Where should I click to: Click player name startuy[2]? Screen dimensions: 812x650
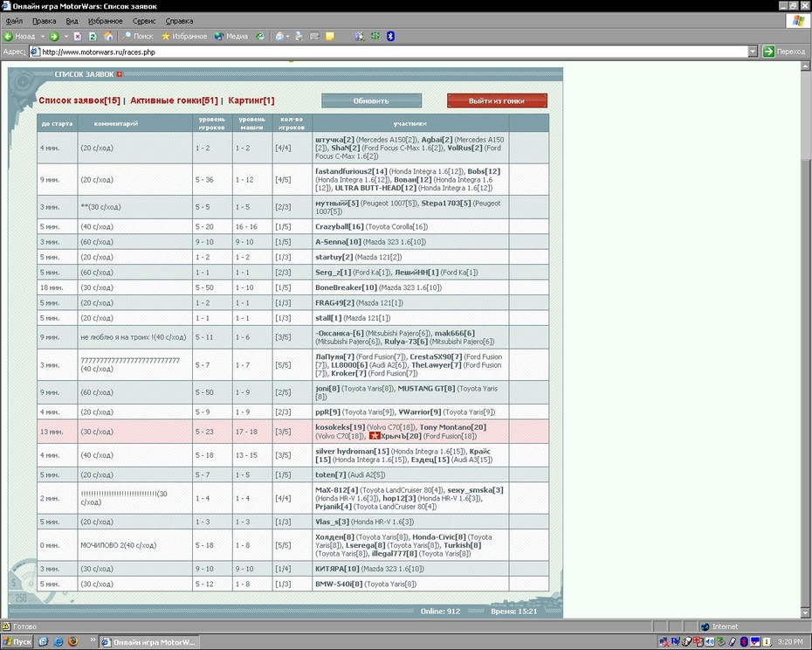(x=334, y=257)
